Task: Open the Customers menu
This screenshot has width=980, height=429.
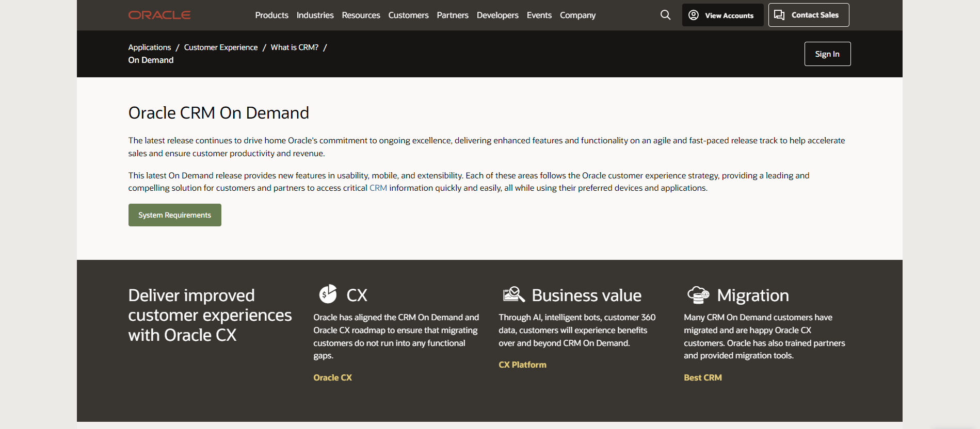Action: [x=408, y=15]
